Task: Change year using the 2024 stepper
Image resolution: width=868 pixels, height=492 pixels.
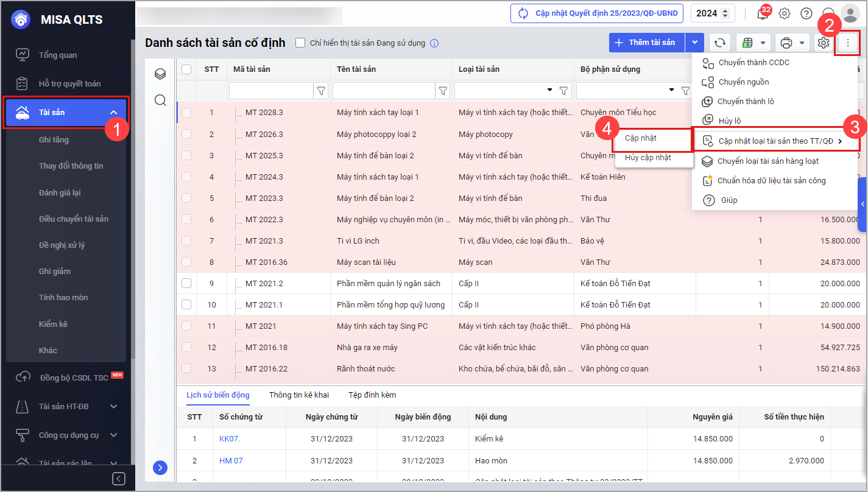Action: (725, 13)
